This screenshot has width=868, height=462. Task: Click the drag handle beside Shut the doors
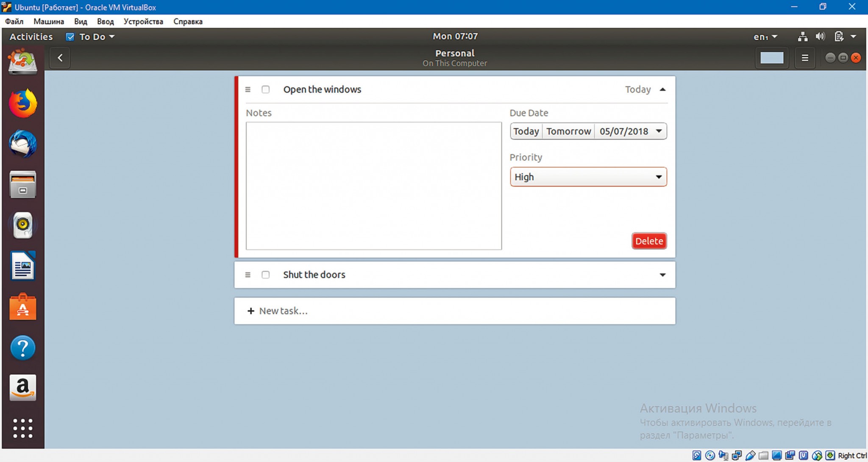click(248, 275)
